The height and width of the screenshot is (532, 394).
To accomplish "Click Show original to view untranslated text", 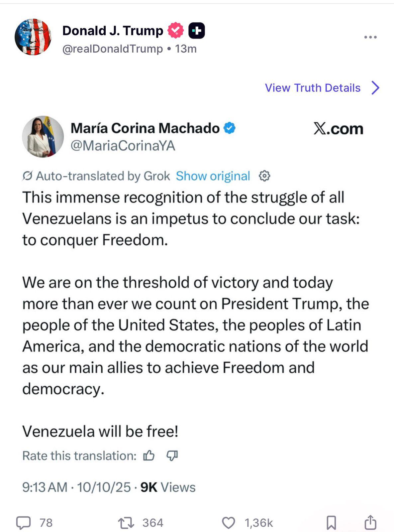I will pos(213,176).
